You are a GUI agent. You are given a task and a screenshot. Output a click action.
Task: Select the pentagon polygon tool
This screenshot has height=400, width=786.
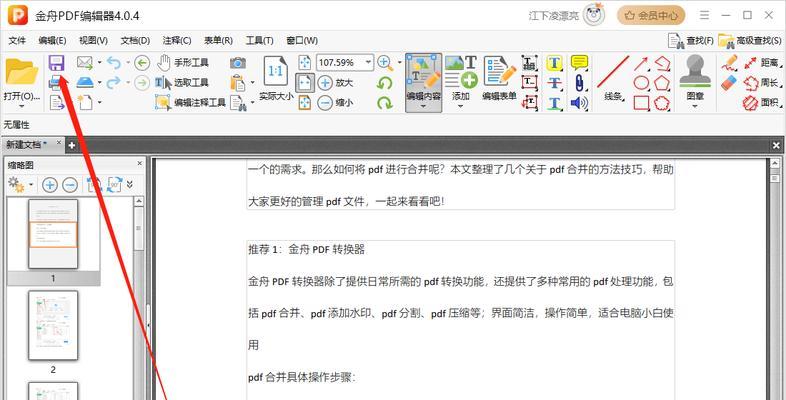(x=662, y=83)
